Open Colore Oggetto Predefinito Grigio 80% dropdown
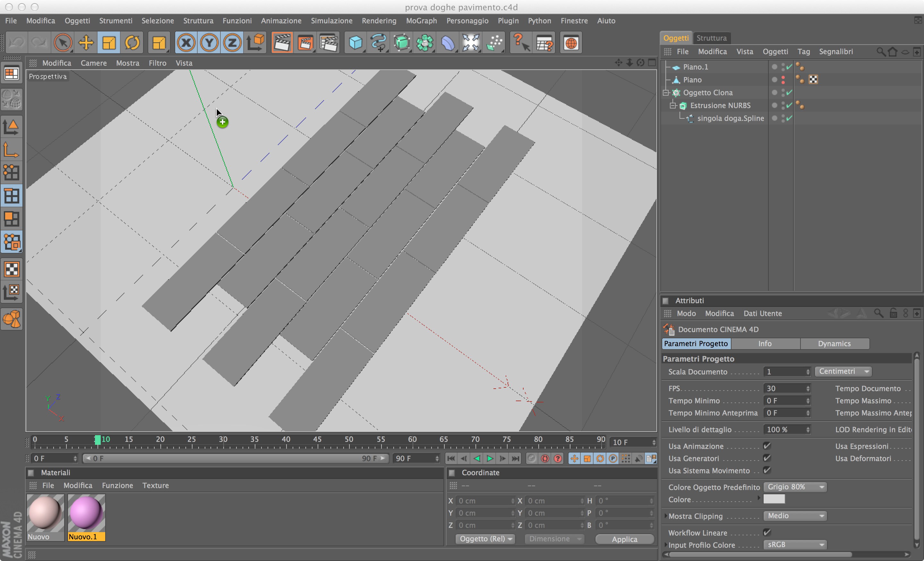924x561 pixels. pos(795,487)
